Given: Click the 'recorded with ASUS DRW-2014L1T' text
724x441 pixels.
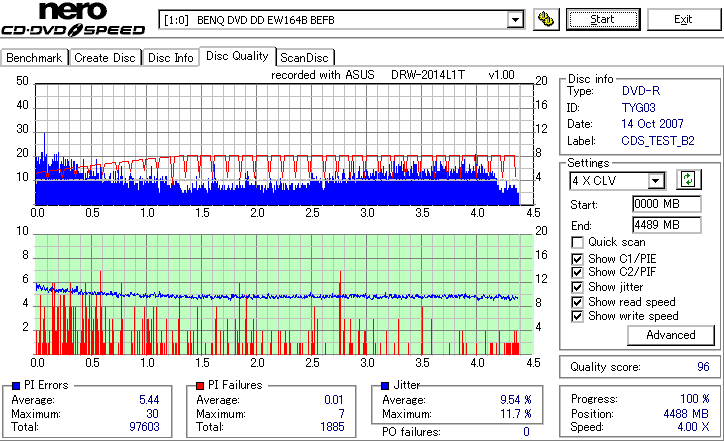Looking at the screenshot, I should coord(368,75).
